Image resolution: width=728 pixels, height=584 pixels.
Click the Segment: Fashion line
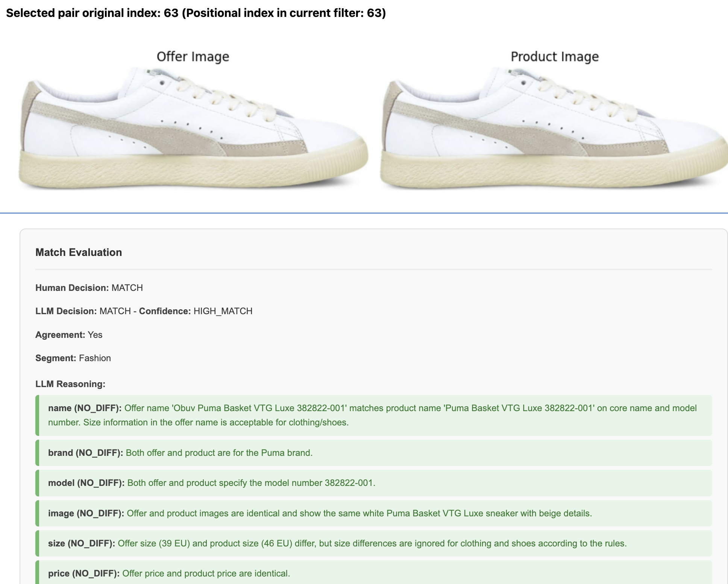(x=73, y=358)
